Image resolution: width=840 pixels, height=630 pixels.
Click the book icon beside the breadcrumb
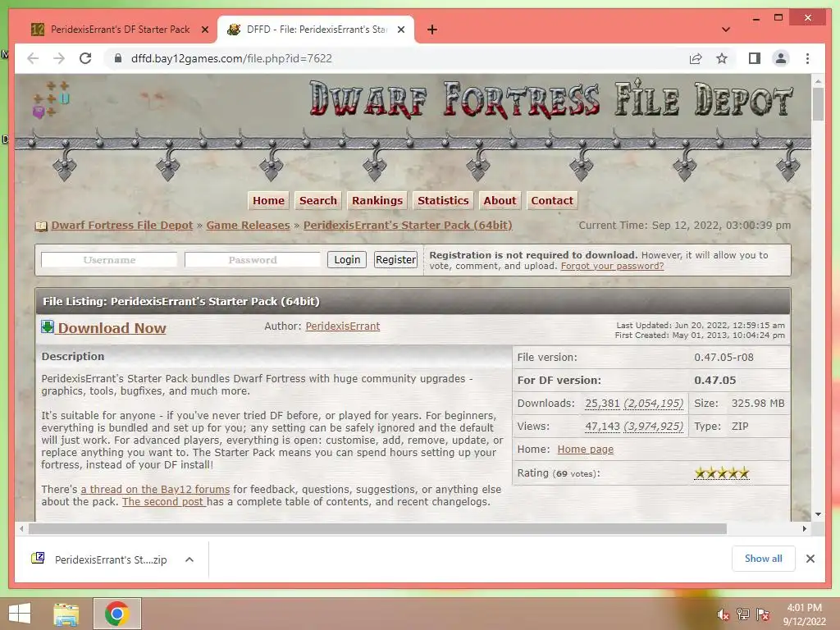coord(41,226)
